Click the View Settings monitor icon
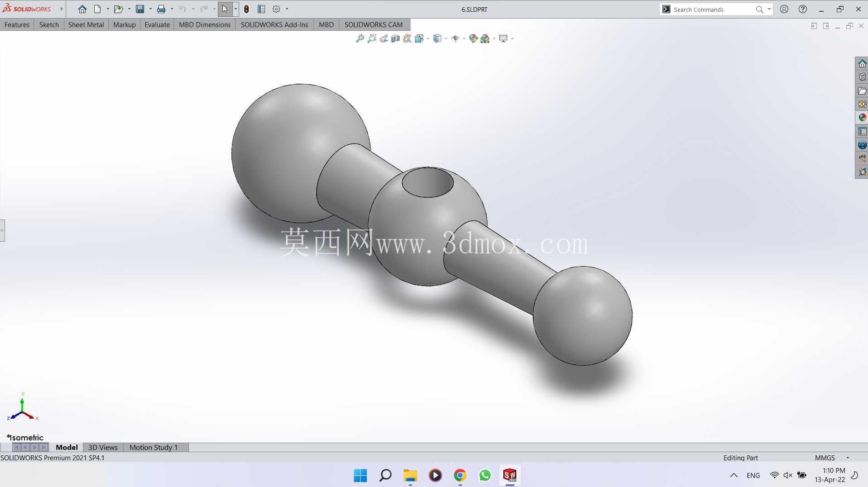This screenshot has height=487, width=868. point(503,38)
